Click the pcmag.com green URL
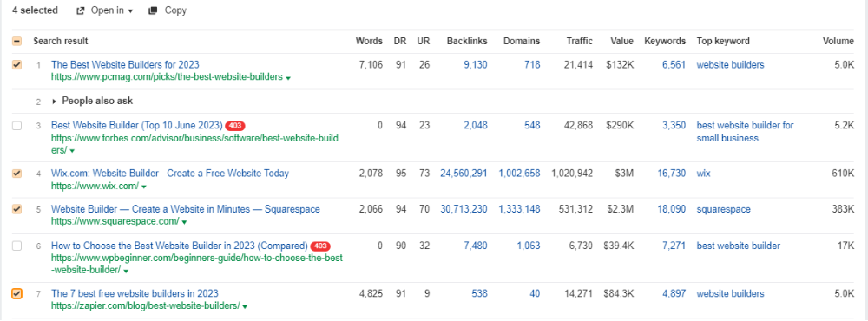Image resolution: width=868 pixels, height=321 pixels. click(167, 77)
